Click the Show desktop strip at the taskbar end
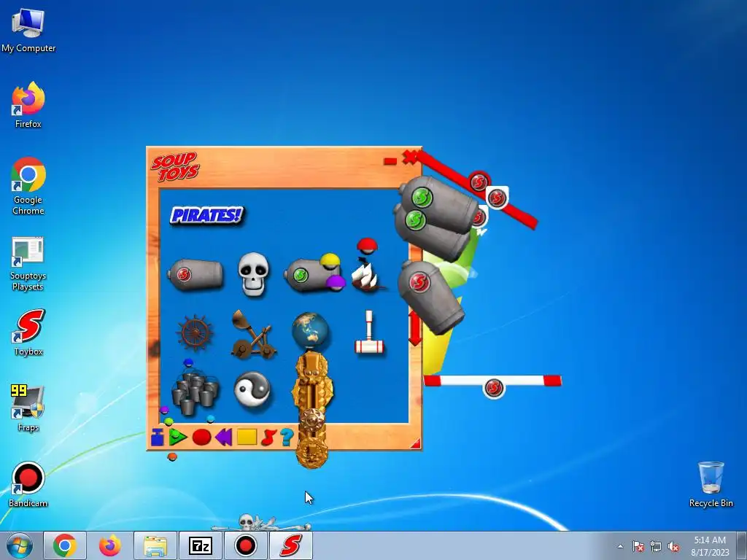This screenshot has height=560, width=747. 742,545
